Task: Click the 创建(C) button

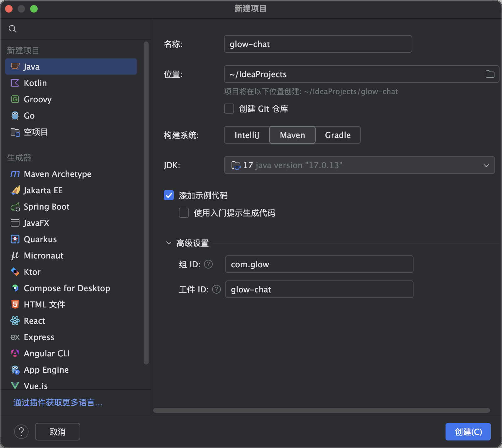Action: 468,432
